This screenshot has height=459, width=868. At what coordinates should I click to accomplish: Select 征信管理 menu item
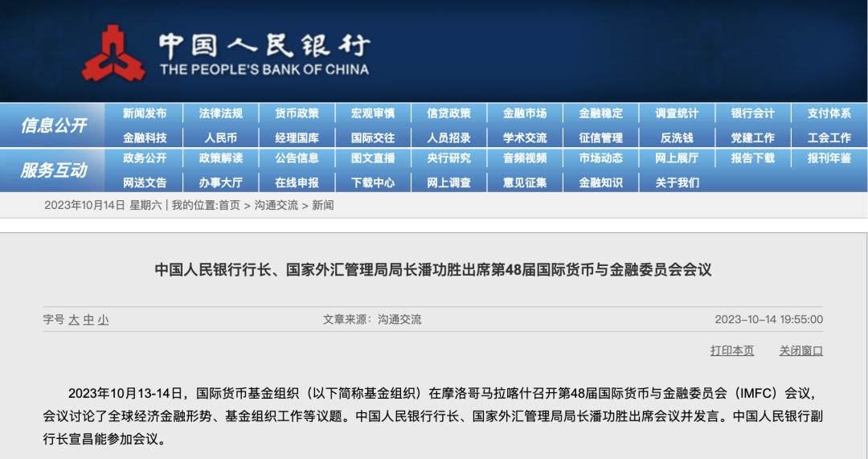tap(600, 138)
